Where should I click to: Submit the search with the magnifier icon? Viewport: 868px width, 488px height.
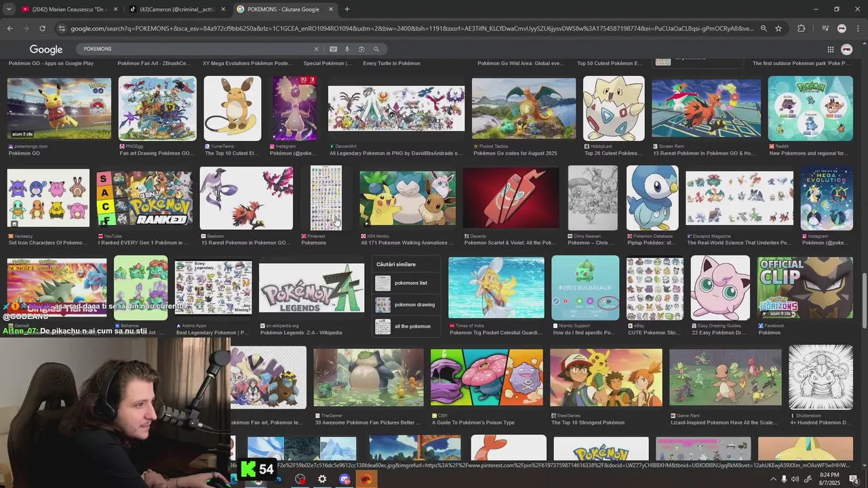(x=376, y=49)
